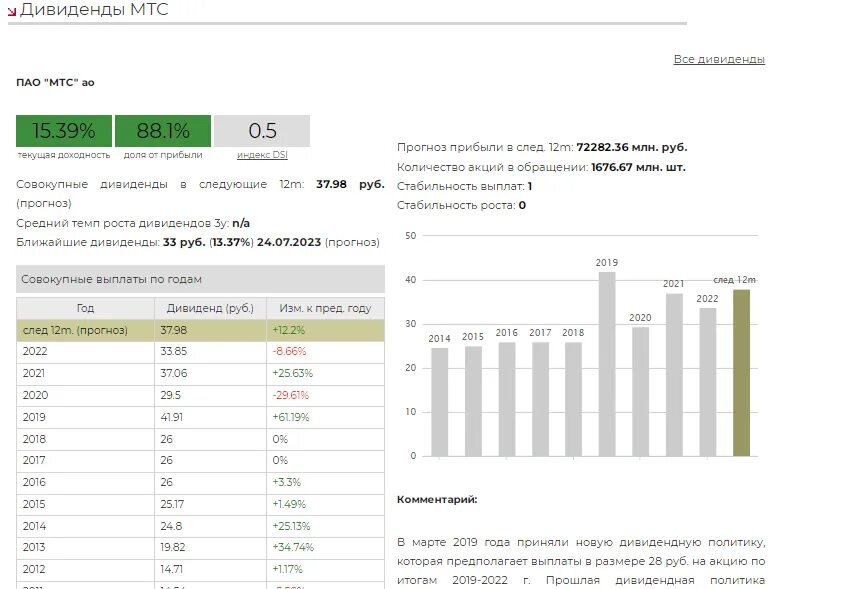The width and height of the screenshot is (845, 589).
Task: Click the red arrow icon beside 'Дивиденды МТС'
Action: click(12, 11)
